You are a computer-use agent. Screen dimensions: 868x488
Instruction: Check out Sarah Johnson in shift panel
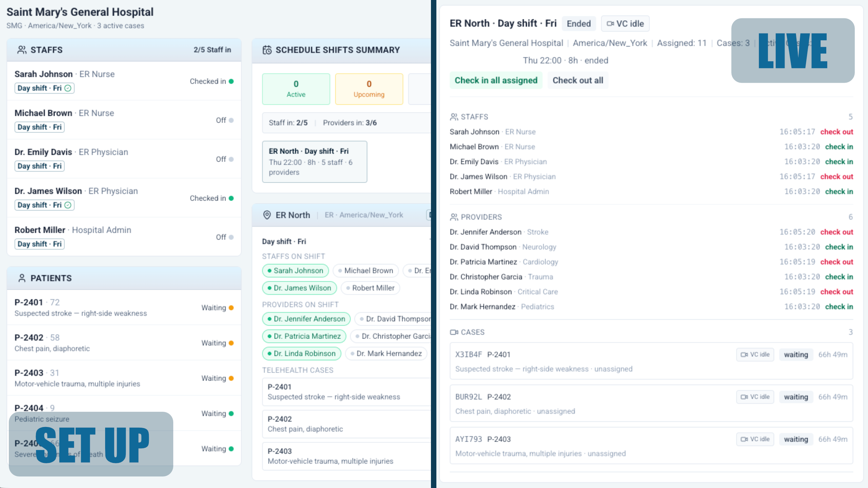[x=836, y=132]
